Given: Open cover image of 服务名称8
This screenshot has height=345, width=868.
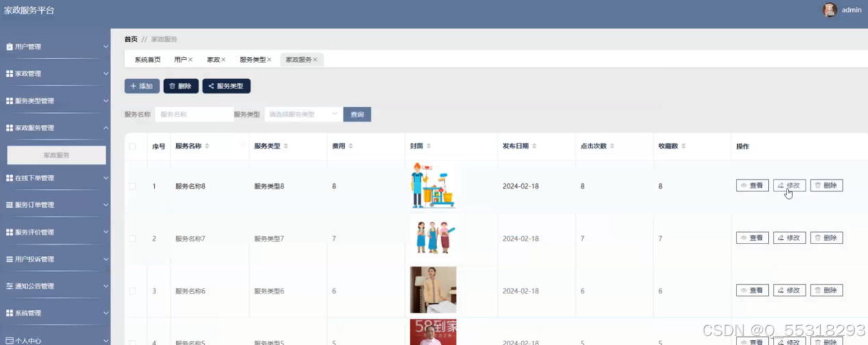Looking at the screenshot, I should click(x=433, y=185).
